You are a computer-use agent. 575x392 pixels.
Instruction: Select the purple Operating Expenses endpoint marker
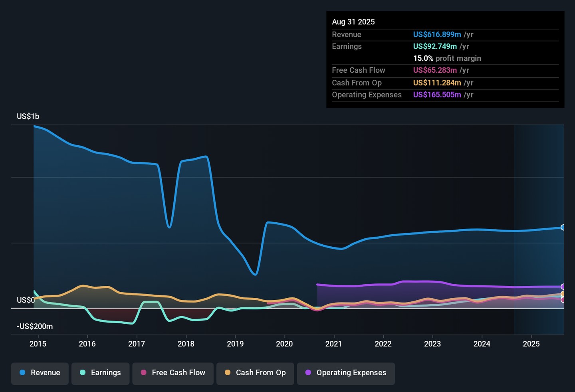[x=563, y=287]
